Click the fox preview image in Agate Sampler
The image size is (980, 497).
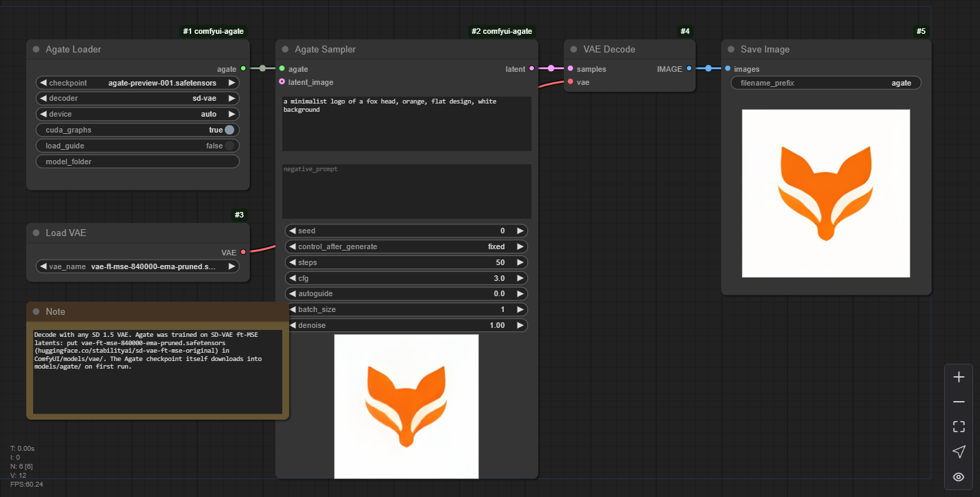tap(406, 407)
